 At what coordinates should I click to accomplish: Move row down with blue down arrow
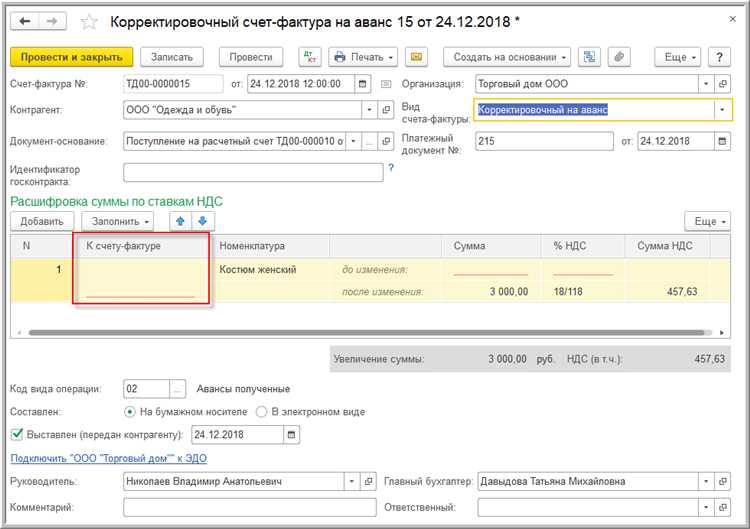(203, 221)
